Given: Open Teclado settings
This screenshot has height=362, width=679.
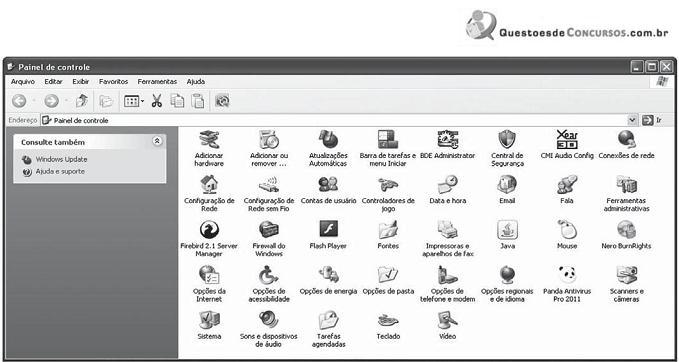Looking at the screenshot, I should [x=388, y=320].
